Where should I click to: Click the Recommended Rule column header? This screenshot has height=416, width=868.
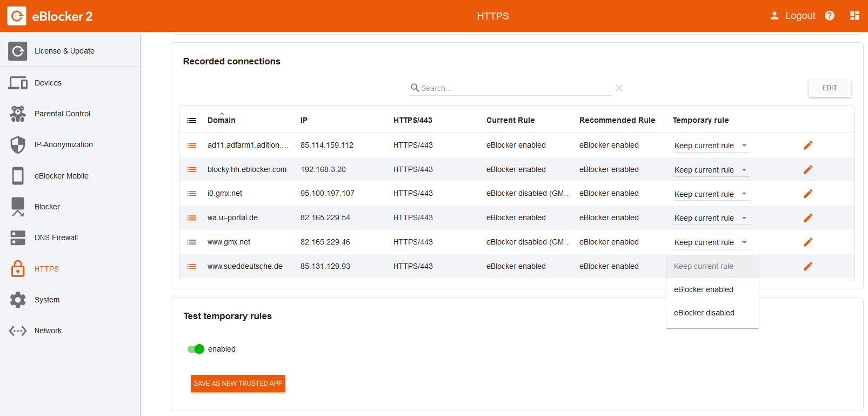tap(617, 120)
